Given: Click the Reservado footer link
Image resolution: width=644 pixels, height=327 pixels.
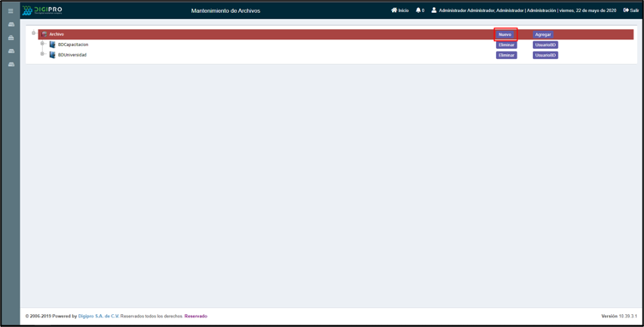Looking at the screenshot, I should point(196,316).
